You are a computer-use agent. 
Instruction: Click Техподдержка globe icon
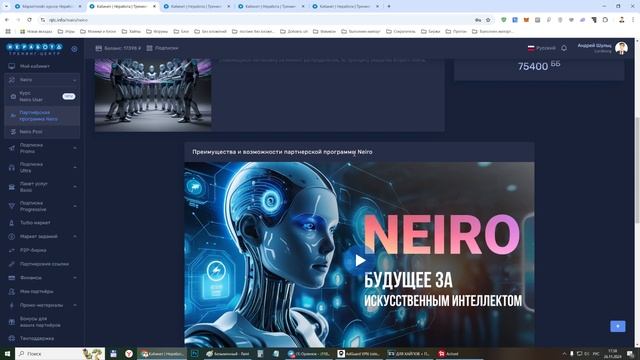click(12, 338)
